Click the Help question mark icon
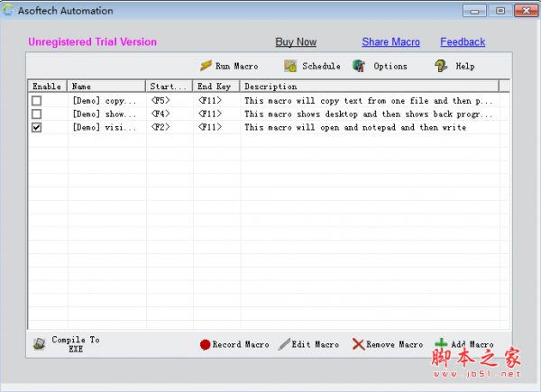Screen dimensions: 541x392 point(441,66)
